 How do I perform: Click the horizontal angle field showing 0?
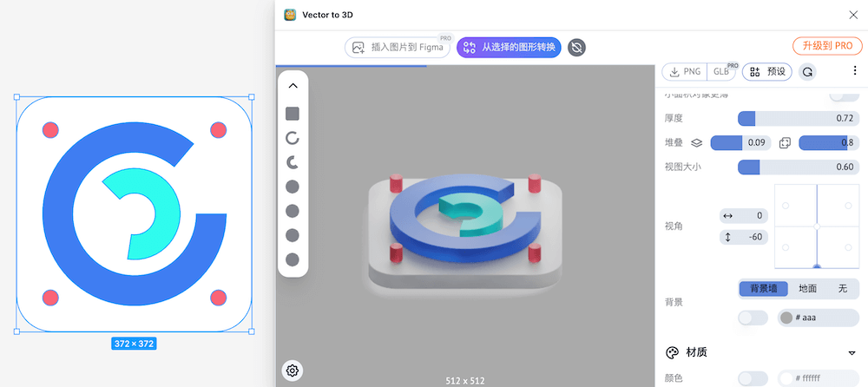(744, 216)
